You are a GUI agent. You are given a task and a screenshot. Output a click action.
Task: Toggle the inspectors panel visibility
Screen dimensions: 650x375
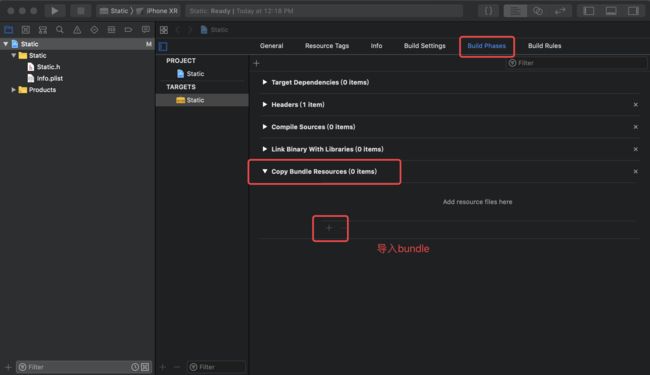633,11
